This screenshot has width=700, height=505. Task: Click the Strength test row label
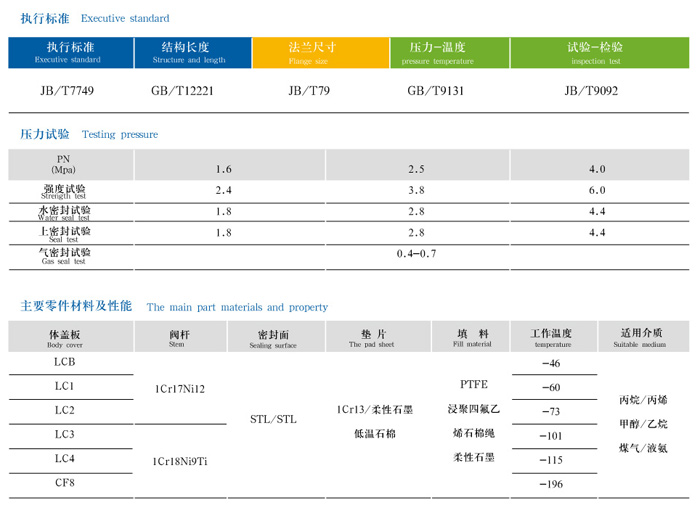[63, 191]
